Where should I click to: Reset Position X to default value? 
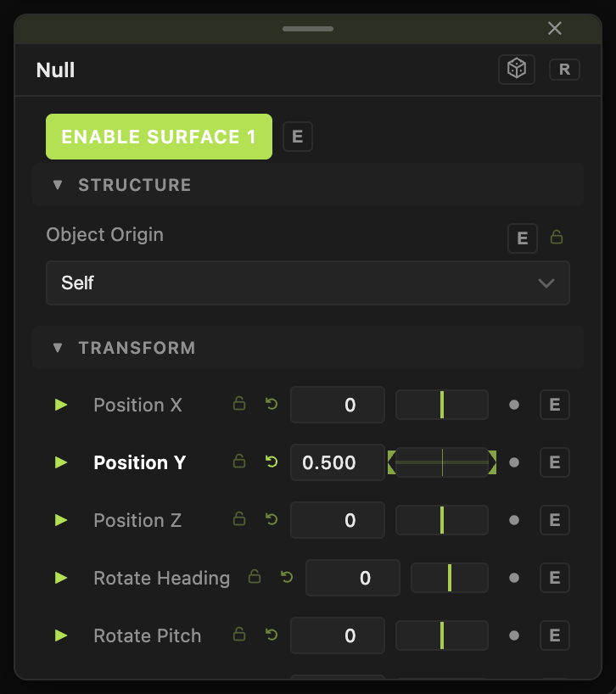coord(272,404)
